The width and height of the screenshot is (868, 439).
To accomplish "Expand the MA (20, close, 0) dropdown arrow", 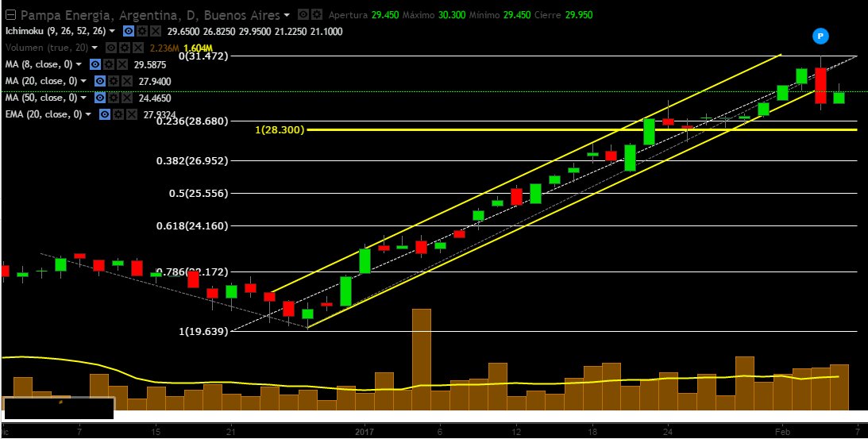I will 83,82.
